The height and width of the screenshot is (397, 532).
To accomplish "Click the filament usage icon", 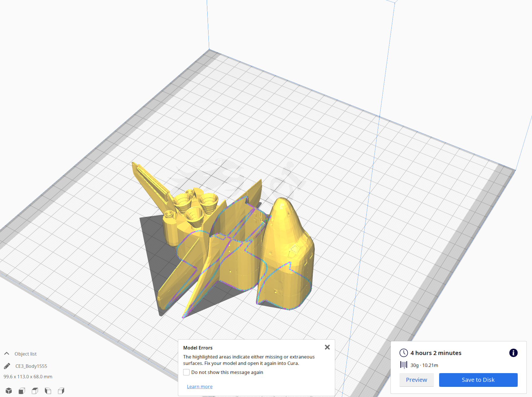I will pyautogui.click(x=404, y=365).
